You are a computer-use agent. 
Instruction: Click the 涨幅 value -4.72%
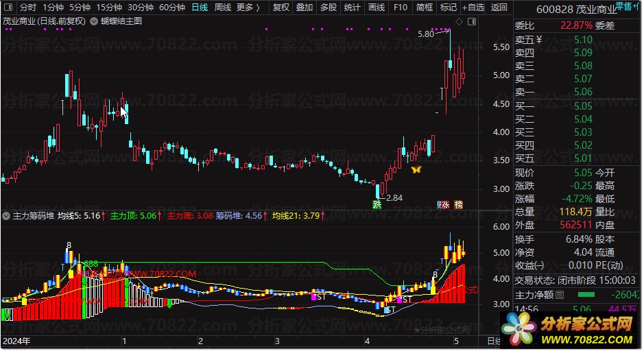(577, 199)
